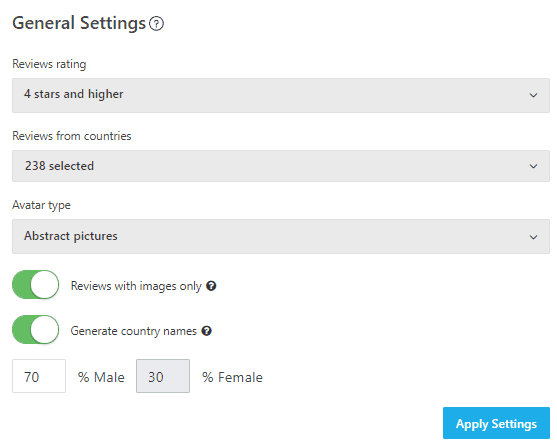Open the 4 stars and higher dropdown
Screen dimensions: 557x448
point(281,96)
